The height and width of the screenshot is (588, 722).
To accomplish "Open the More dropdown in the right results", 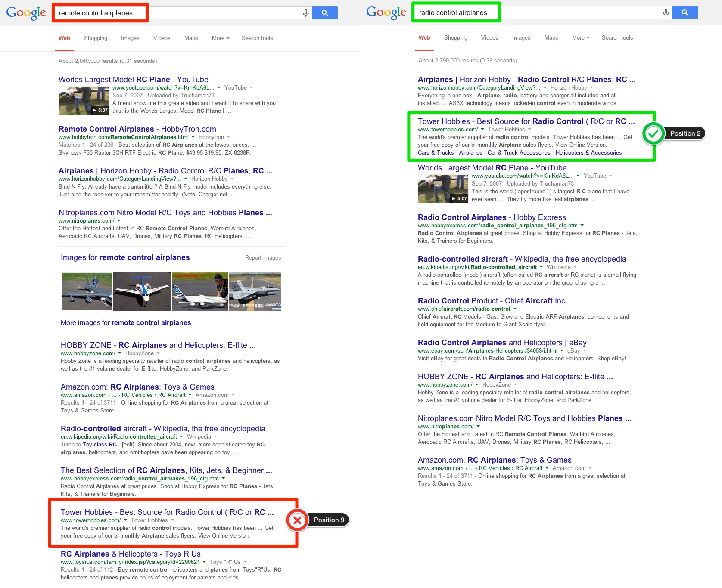I will click(581, 37).
